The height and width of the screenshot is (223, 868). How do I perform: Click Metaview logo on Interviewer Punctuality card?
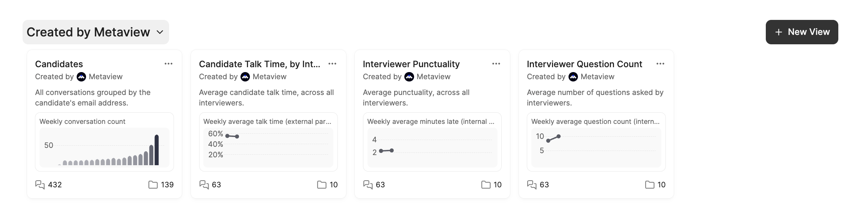click(409, 77)
